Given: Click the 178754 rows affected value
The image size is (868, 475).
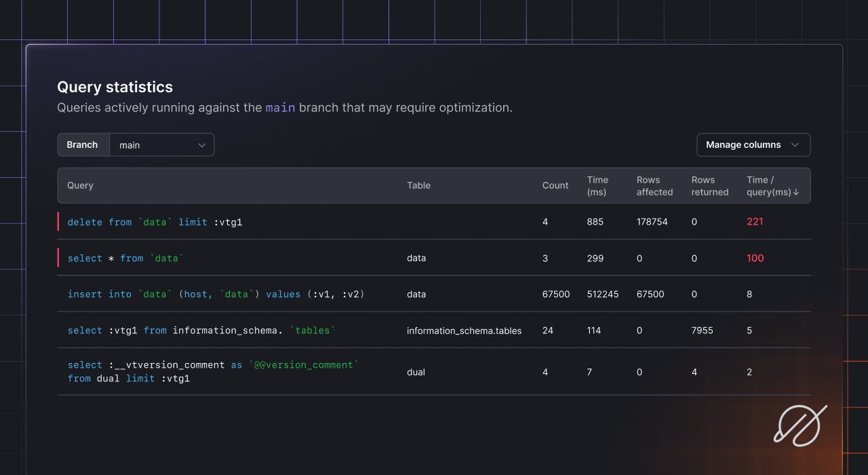Looking at the screenshot, I should click(x=653, y=222).
